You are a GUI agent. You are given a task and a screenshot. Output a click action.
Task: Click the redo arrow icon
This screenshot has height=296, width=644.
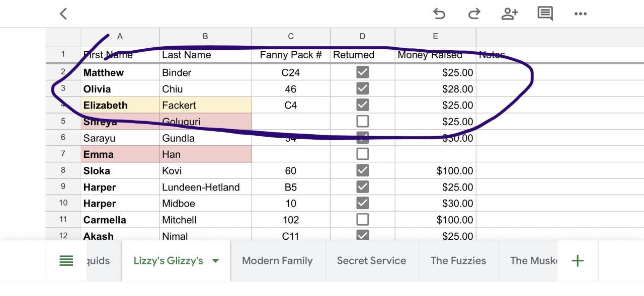pos(474,14)
